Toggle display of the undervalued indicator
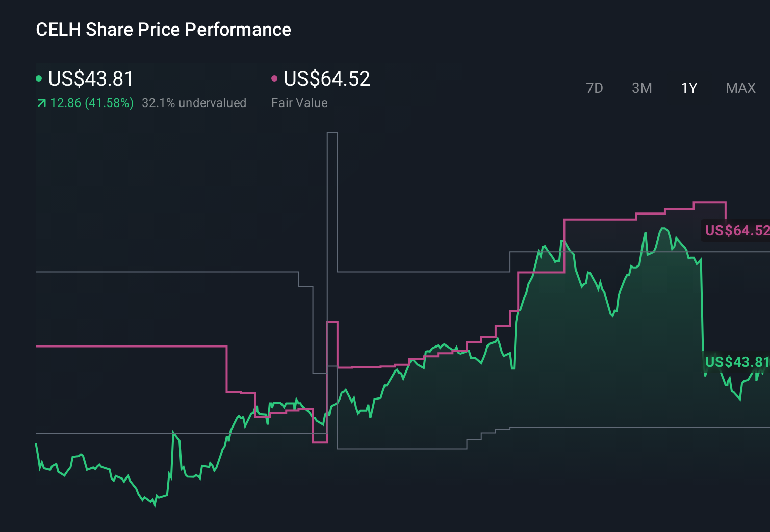770x532 pixels. tap(195, 103)
